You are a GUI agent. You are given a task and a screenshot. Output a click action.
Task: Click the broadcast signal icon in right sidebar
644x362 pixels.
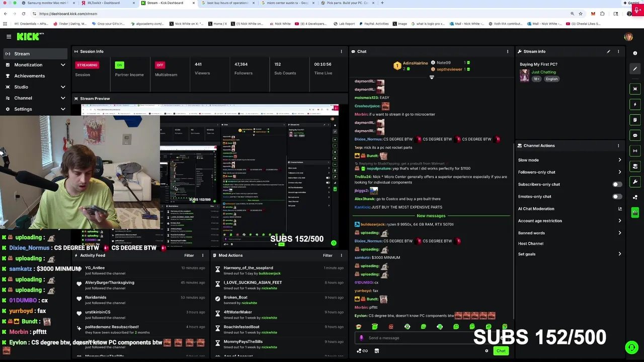[635, 151]
